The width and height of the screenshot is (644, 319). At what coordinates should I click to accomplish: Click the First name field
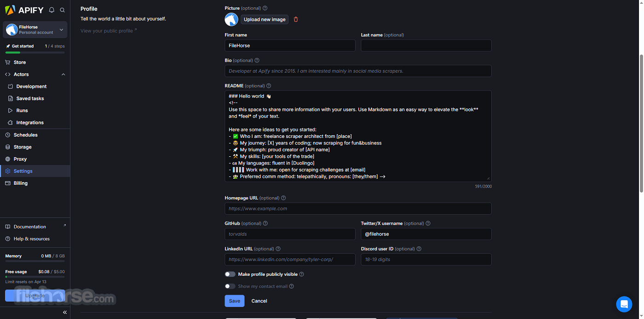pos(290,46)
